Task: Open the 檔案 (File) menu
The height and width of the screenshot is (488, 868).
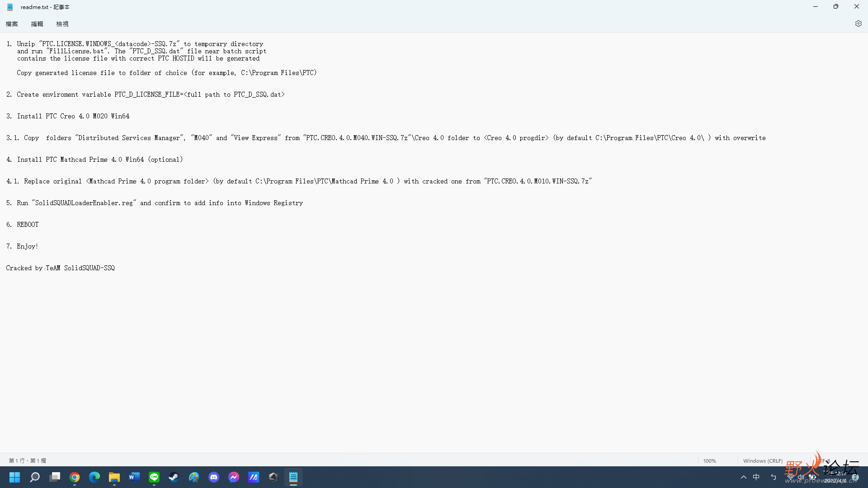Action: coord(12,24)
